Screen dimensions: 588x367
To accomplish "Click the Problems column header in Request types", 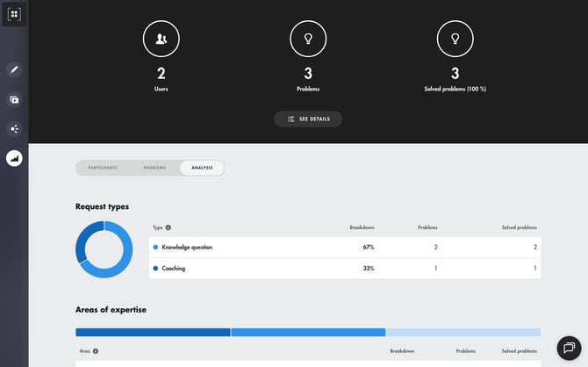I will 428,227.
